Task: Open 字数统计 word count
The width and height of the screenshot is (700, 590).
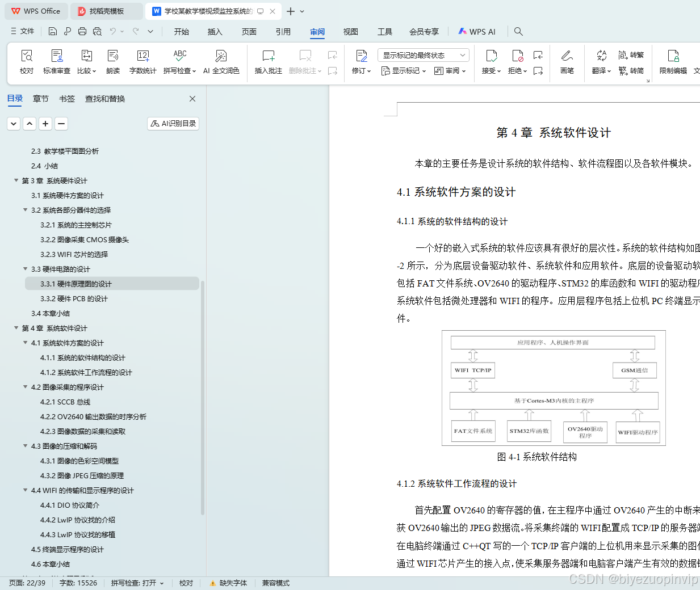Action: point(142,62)
